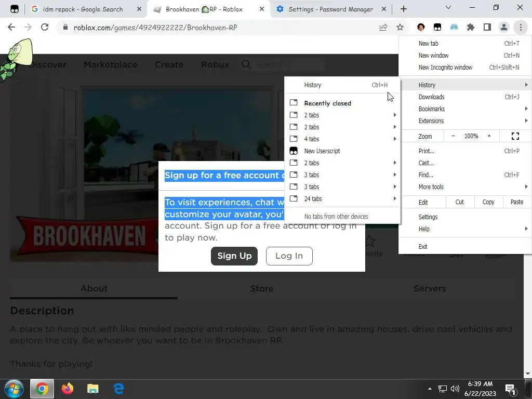The height and width of the screenshot is (399, 532).
Task: Open the Marketplace nav link
Action: point(110,64)
